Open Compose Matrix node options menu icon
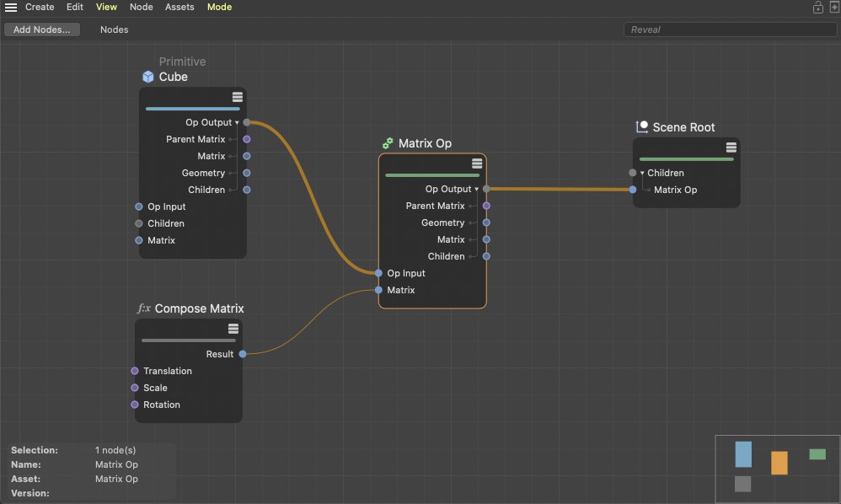Screen dimensions: 841x504 coord(233,329)
